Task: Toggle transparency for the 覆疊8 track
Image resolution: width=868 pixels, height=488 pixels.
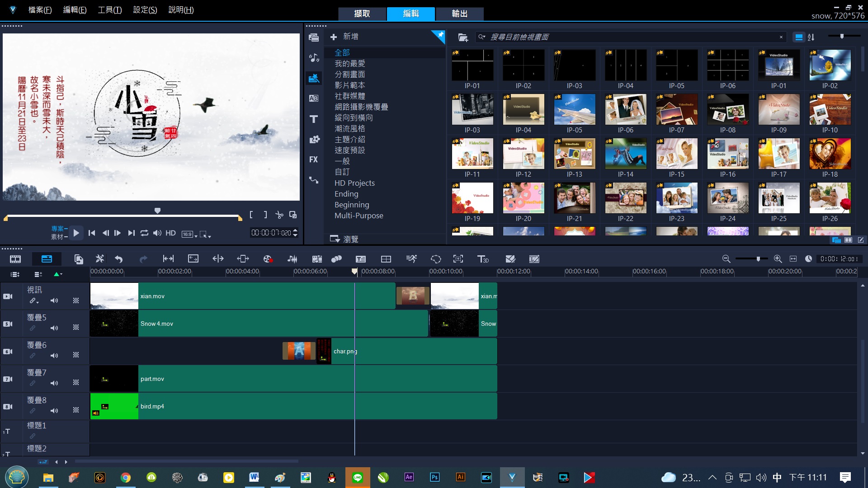Action: [x=76, y=410]
